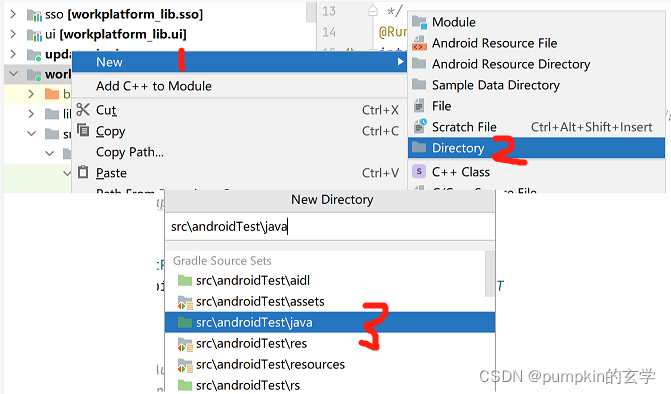The width and height of the screenshot is (671, 394).
Task: Expand the orange b folder node
Action: pos(31,94)
